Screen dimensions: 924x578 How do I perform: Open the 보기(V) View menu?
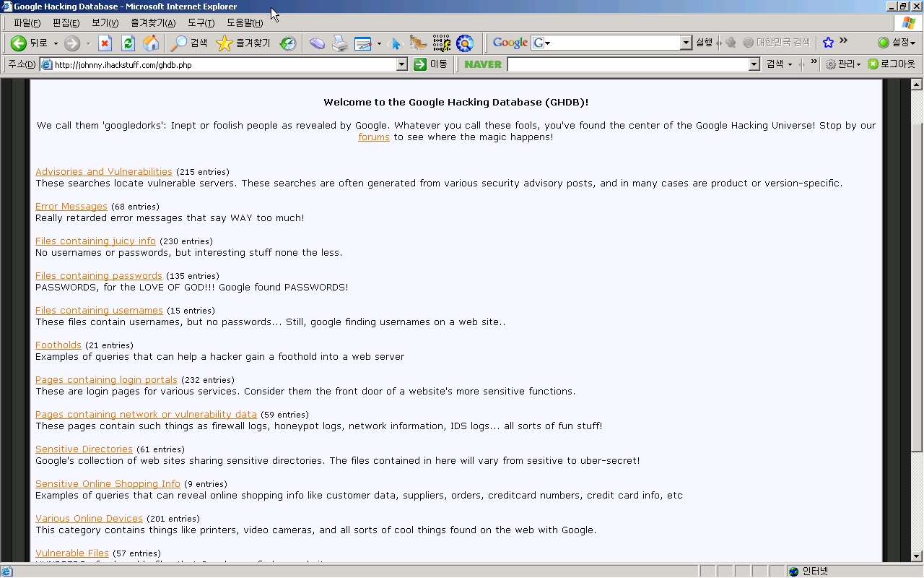(x=105, y=23)
